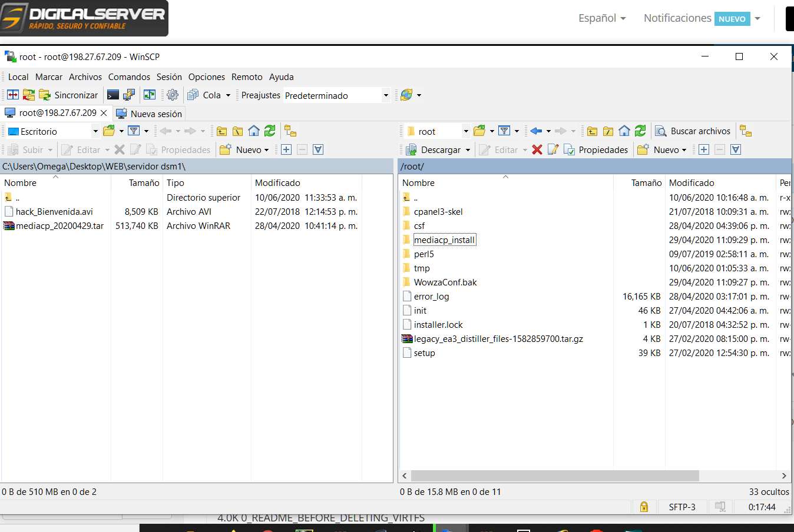Expand the Escritorio drive dropdown
The height and width of the screenshot is (532, 794).
coord(95,131)
